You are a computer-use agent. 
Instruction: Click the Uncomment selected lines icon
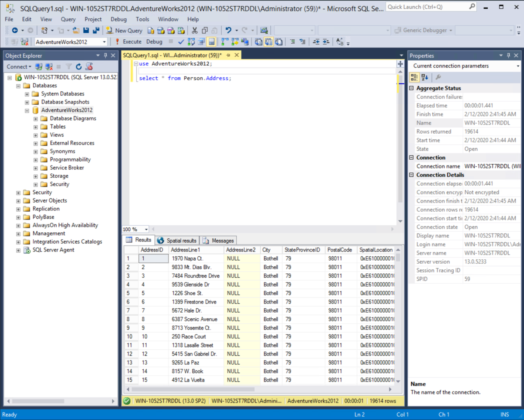tap(302, 42)
